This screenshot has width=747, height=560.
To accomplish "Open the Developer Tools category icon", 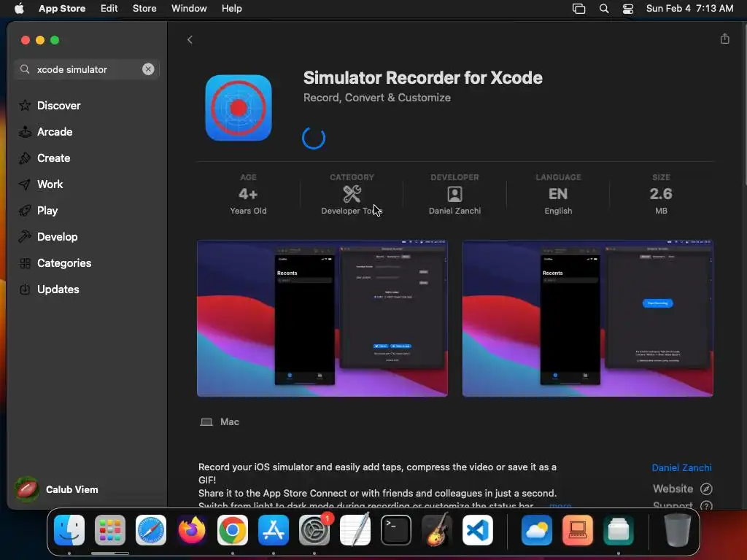I will click(x=352, y=194).
